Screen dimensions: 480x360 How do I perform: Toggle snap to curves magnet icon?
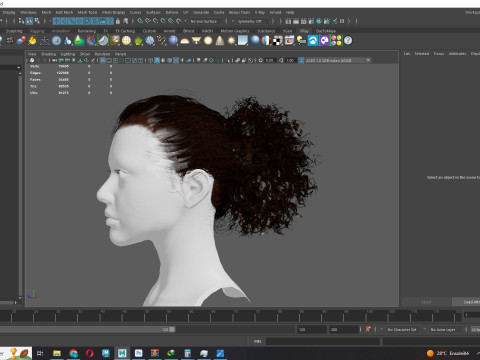148,21
